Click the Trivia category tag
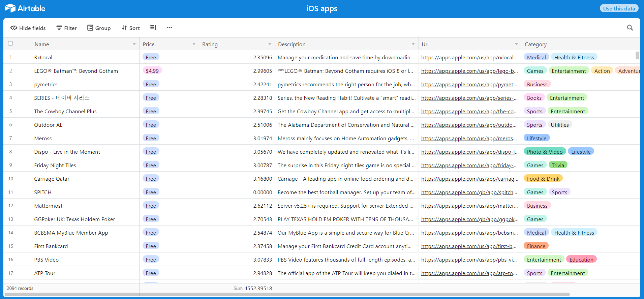644x299 pixels. (x=558, y=165)
